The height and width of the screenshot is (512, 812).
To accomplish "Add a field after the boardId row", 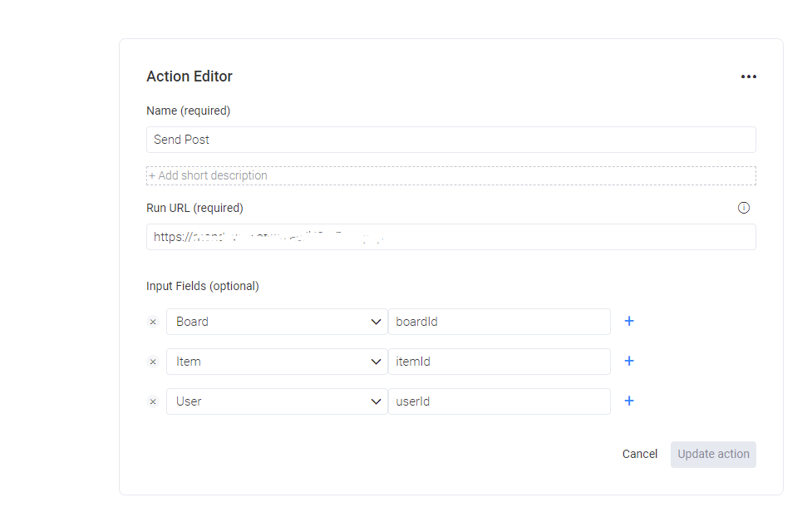I will 629,321.
